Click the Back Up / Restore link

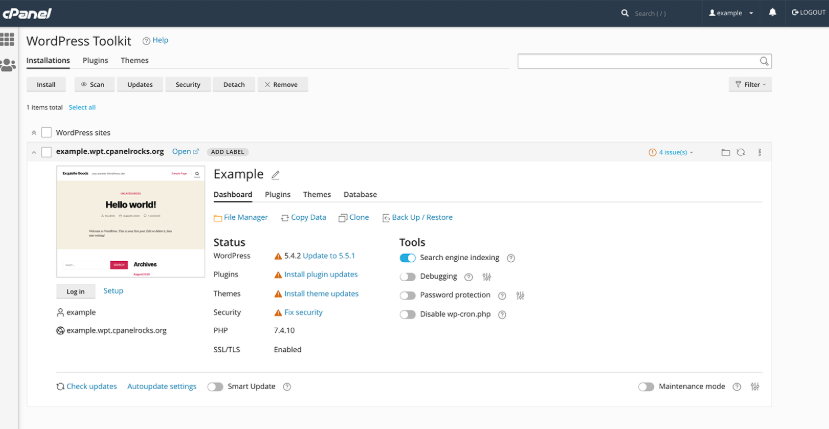(x=417, y=217)
